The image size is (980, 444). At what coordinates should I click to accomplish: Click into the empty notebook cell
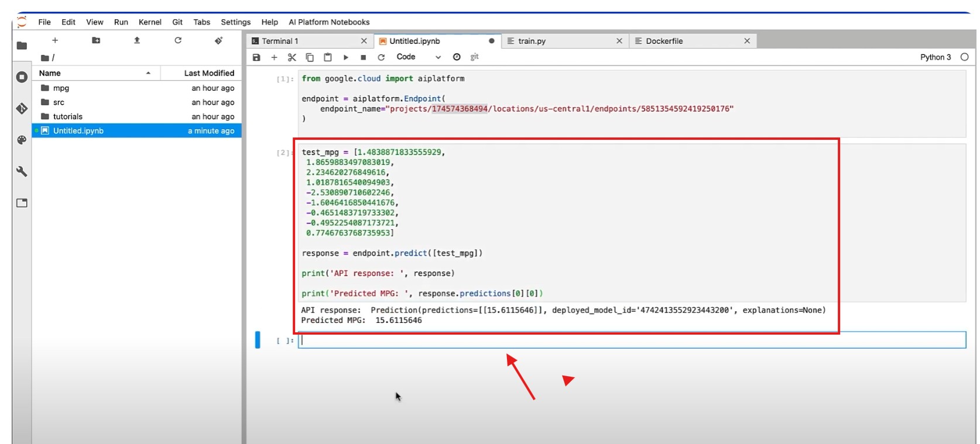[x=631, y=340]
